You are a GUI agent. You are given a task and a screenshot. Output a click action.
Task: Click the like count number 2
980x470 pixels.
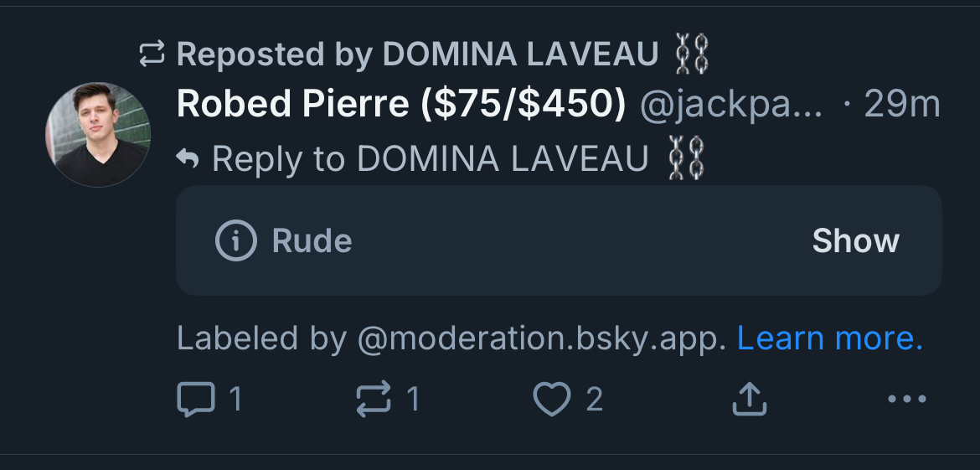(x=594, y=399)
